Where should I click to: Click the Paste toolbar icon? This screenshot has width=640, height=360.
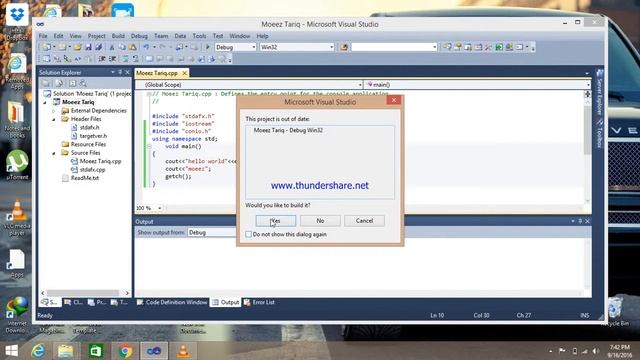[133, 47]
